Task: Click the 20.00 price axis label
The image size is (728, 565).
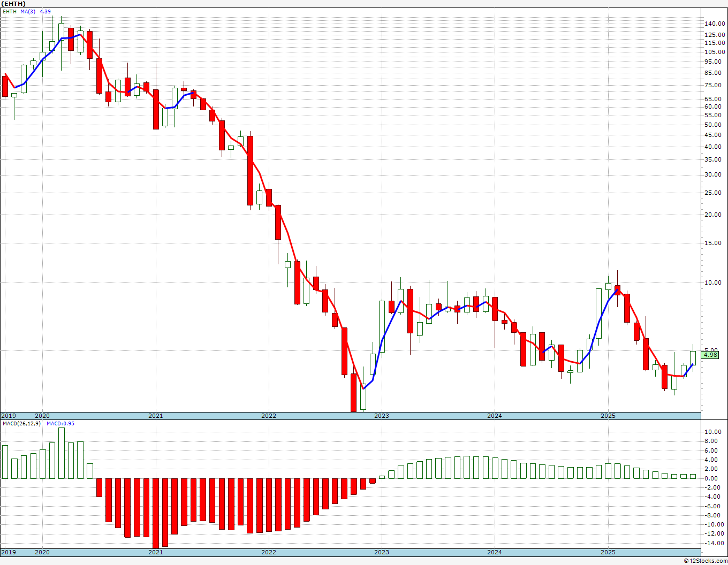Action: [x=712, y=215]
